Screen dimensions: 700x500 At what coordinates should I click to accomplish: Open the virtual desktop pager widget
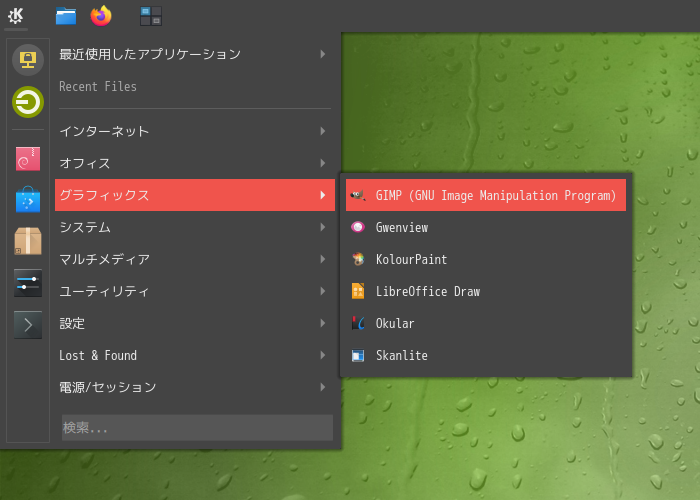click(151, 16)
